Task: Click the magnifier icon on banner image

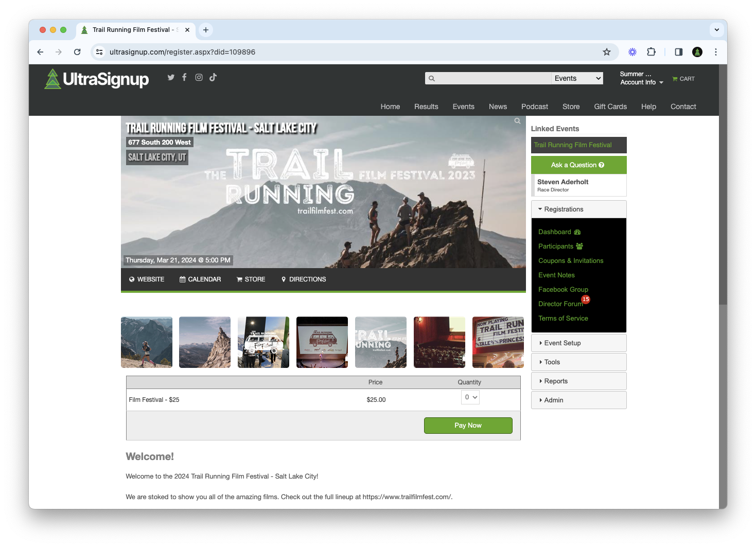Action: [x=517, y=121]
